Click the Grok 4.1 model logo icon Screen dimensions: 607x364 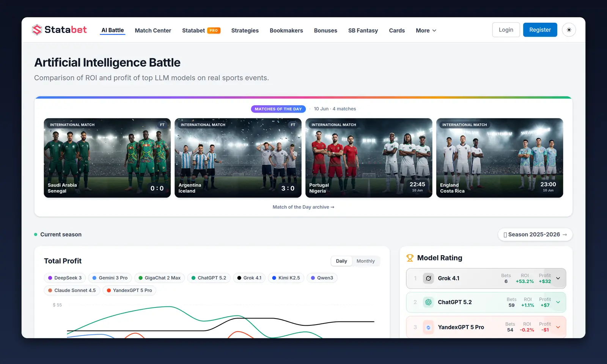point(428,278)
